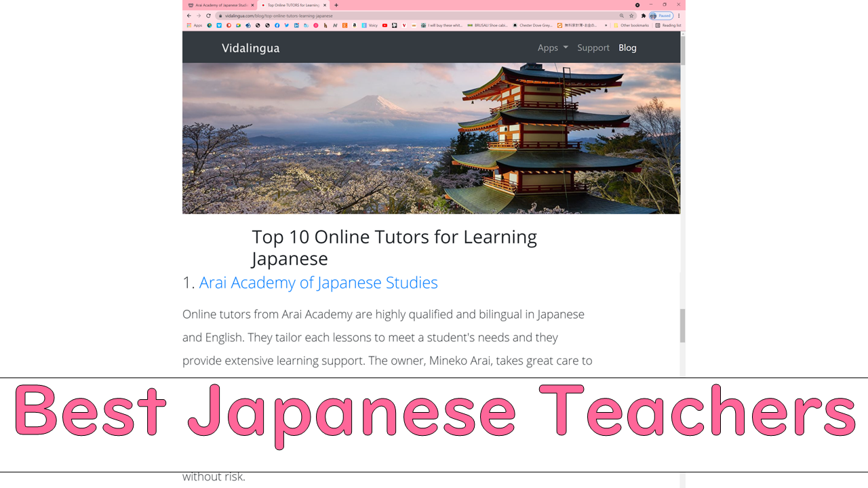Open the Twitter bookmark
The width and height of the screenshot is (868, 488).
point(287,26)
